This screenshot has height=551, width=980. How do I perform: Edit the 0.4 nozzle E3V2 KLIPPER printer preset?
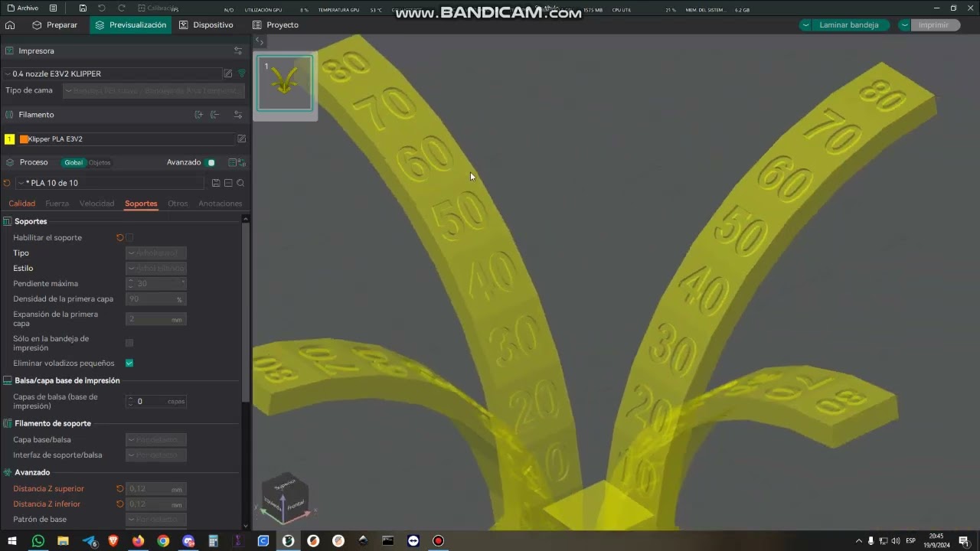point(227,73)
